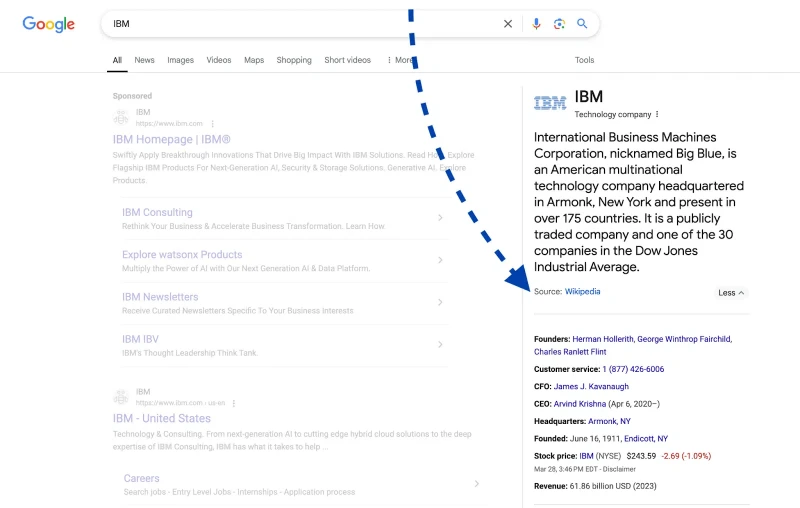This screenshot has width=800, height=508.
Task: Click the chevron on the IBM Newsletters row
Action: [440, 302]
